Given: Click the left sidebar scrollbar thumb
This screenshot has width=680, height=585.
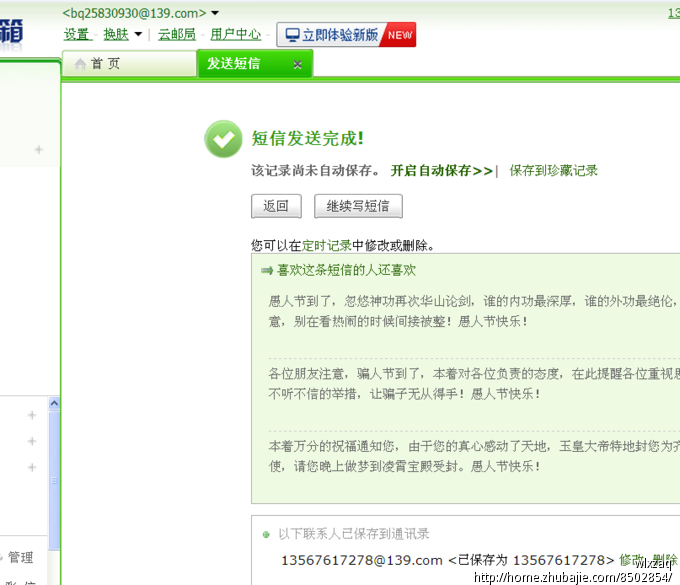Looking at the screenshot, I should [x=54, y=480].
